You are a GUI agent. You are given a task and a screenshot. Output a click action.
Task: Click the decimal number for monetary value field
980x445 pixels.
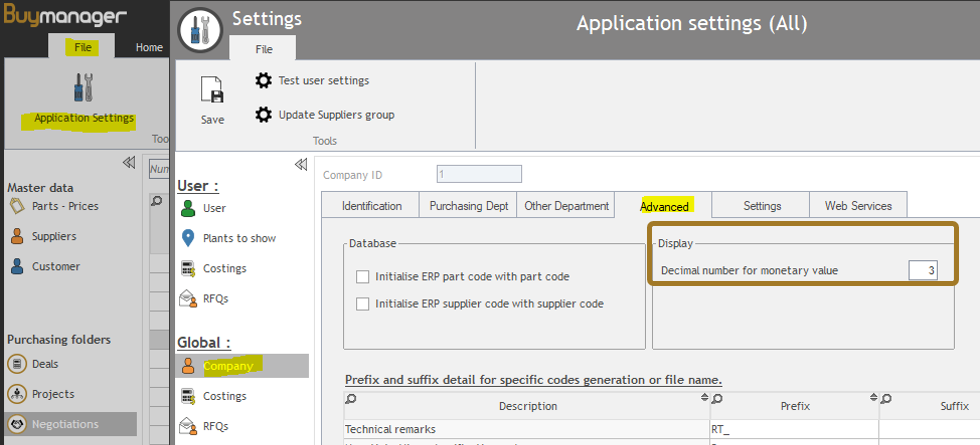click(x=922, y=270)
